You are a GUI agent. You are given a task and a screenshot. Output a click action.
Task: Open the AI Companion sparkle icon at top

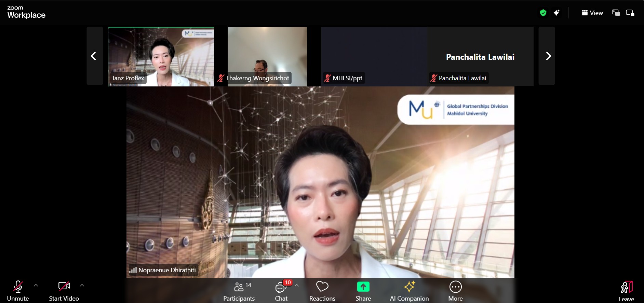(556, 13)
